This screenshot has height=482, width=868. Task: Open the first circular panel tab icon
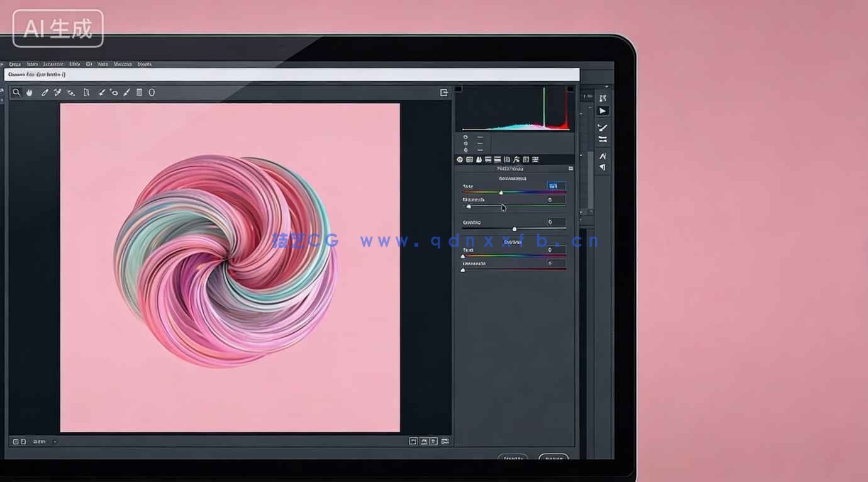(x=460, y=160)
